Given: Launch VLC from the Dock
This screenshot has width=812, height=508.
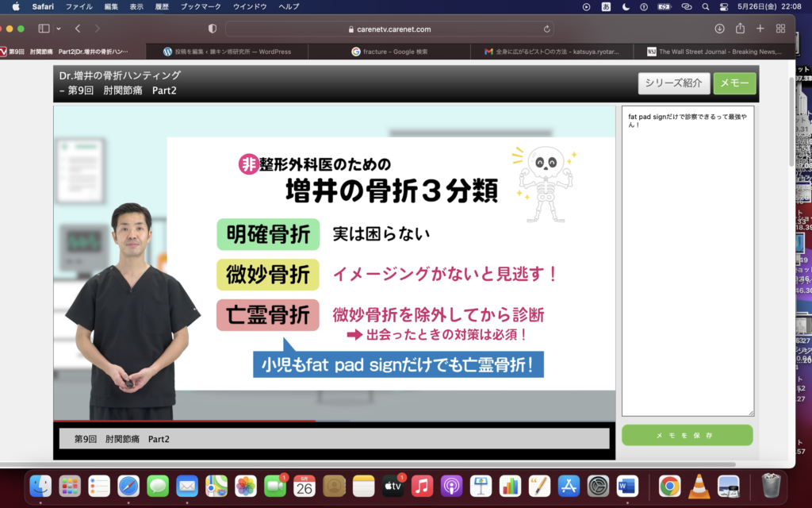Looking at the screenshot, I should tap(699, 485).
